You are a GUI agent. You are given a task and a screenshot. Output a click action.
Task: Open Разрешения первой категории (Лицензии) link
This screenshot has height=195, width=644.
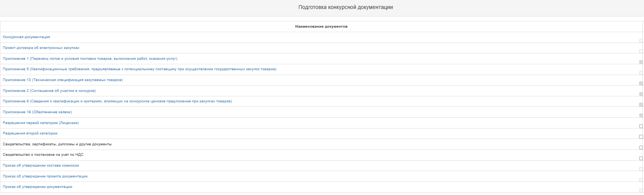tap(41, 123)
